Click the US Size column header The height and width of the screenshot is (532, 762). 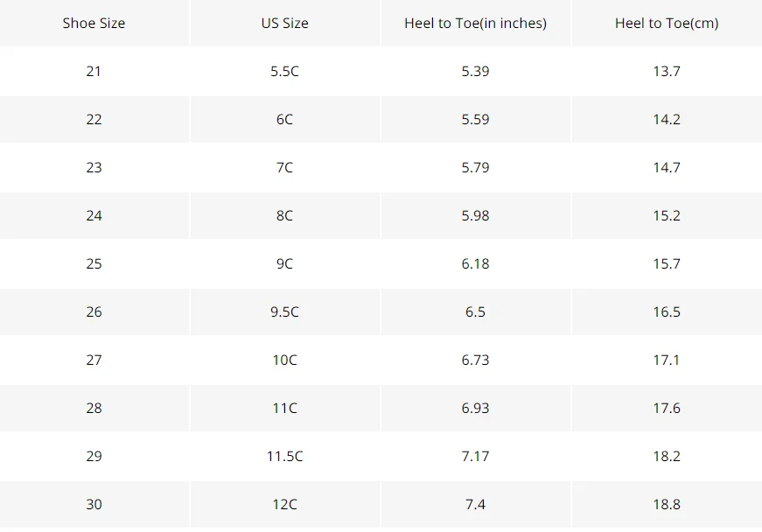coord(285,24)
